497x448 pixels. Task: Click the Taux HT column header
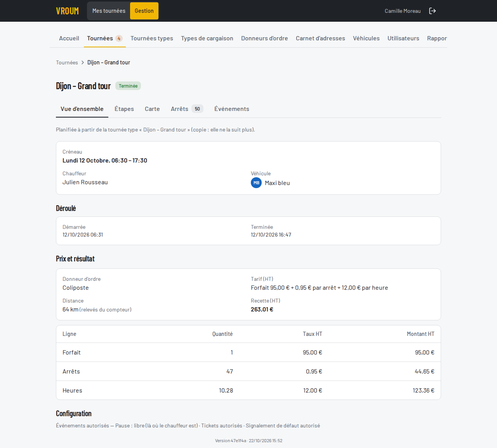point(313,334)
